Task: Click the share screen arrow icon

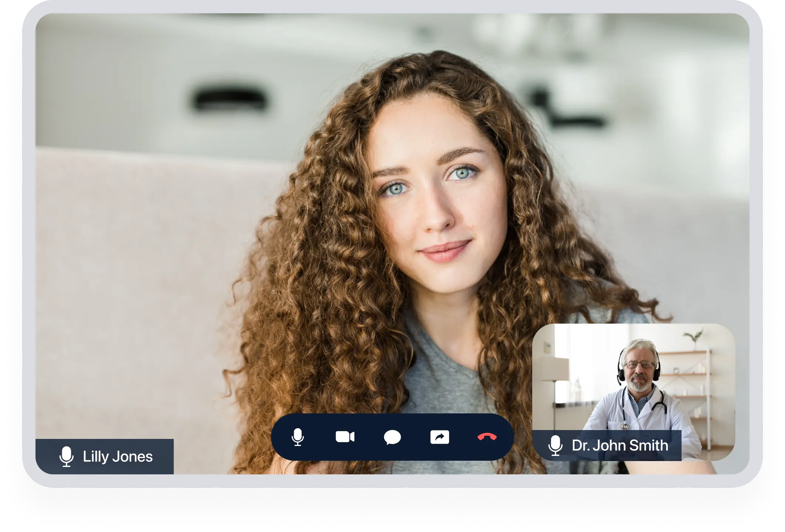Action: pos(439,437)
